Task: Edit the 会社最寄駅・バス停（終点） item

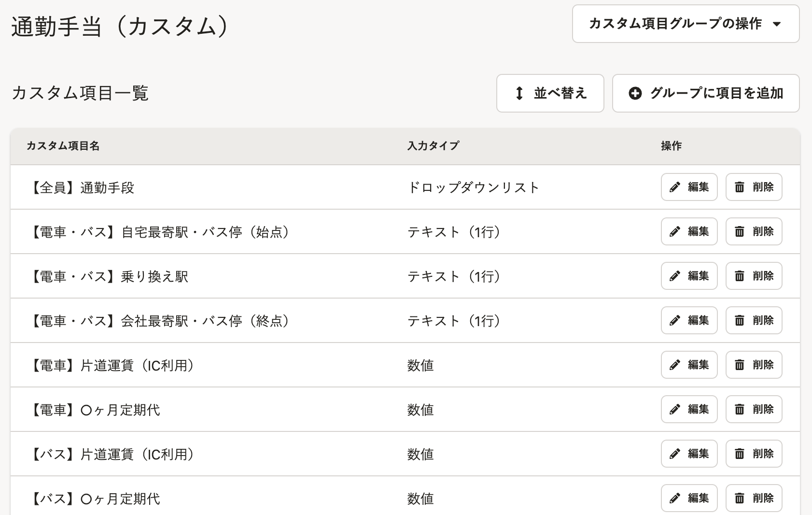Action: click(689, 320)
